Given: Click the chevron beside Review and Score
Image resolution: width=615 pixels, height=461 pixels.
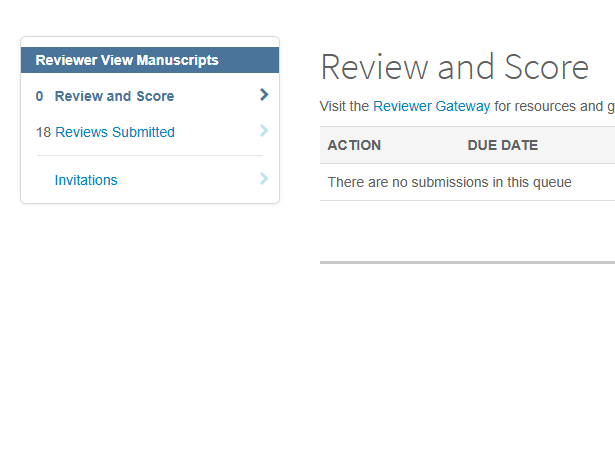Looking at the screenshot, I should tap(264, 95).
